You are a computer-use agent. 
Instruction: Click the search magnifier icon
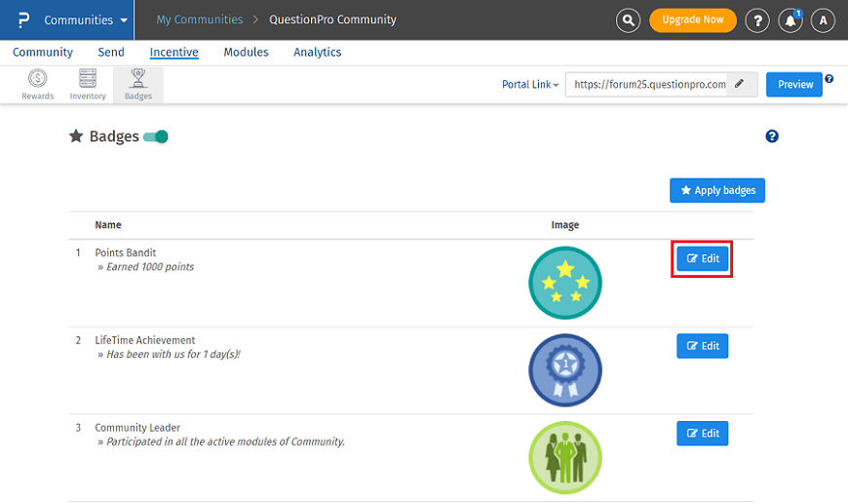[x=629, y=19]
